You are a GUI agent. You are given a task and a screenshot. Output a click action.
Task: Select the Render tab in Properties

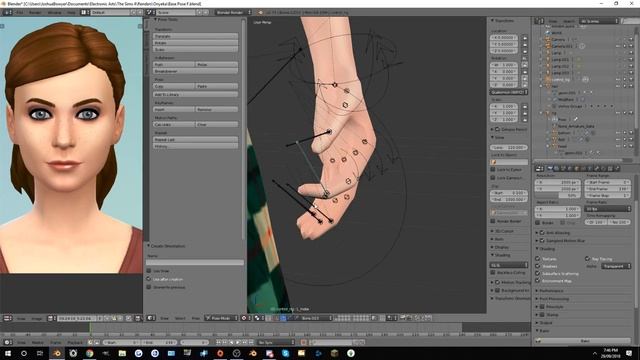click(550, 168)
